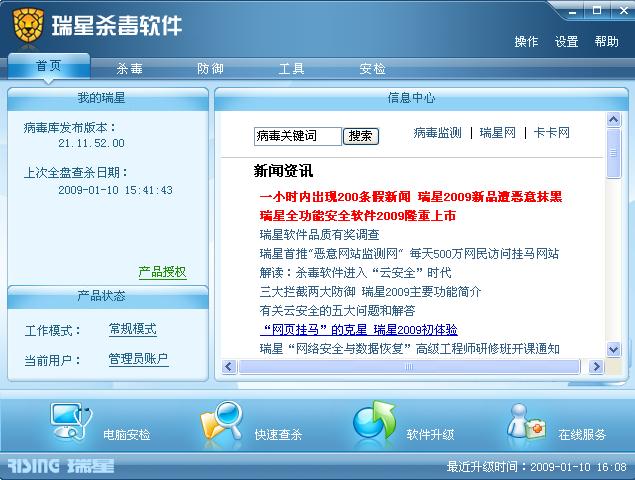This screenshot has height=480, width=635.
Task: Open the 杀毒 tab
Action: (x=130, y=68)
